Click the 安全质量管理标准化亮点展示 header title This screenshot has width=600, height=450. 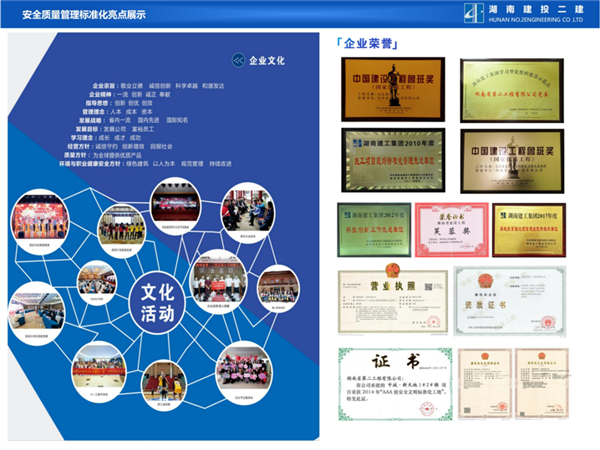pyautogui.click(x=77, y=15)
